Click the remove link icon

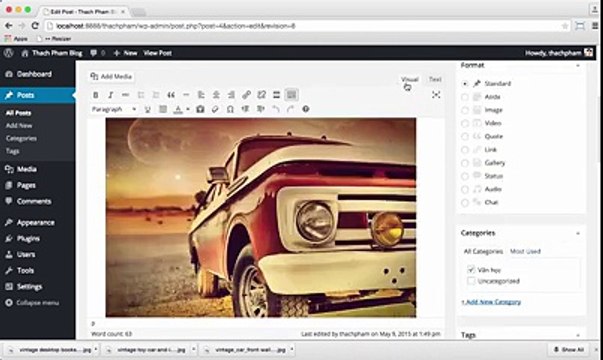coord(262,95)
